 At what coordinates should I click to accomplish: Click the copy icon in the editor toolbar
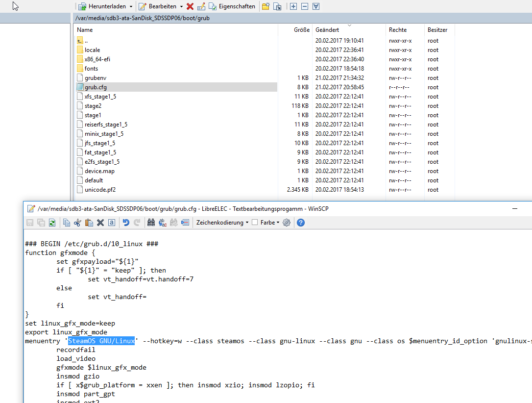pyautogui.click(x=67, y=223)
